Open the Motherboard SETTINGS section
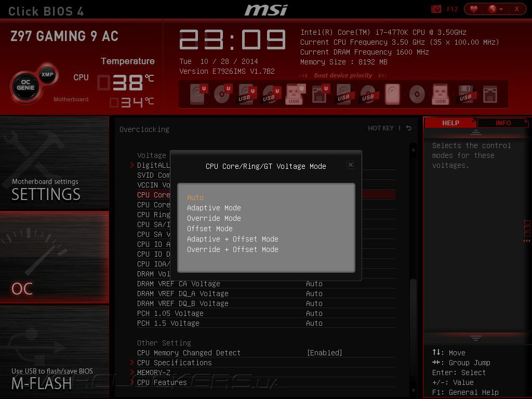Viewport: 532px width, 399px height. 54,163
